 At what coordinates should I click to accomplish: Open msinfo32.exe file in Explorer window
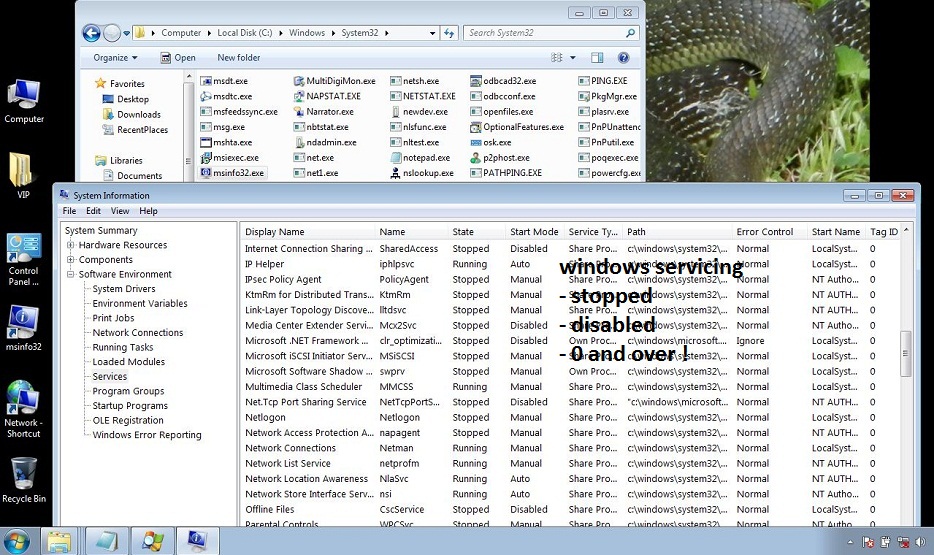coord(232,173)
